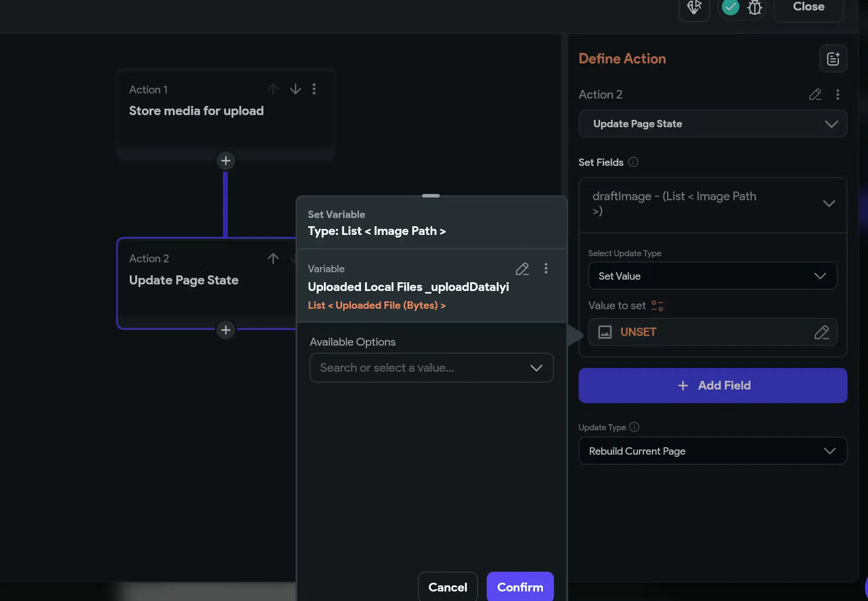Click the Add Field button
The width and height of the screenshot is (868, 601).
pos(713,386)
